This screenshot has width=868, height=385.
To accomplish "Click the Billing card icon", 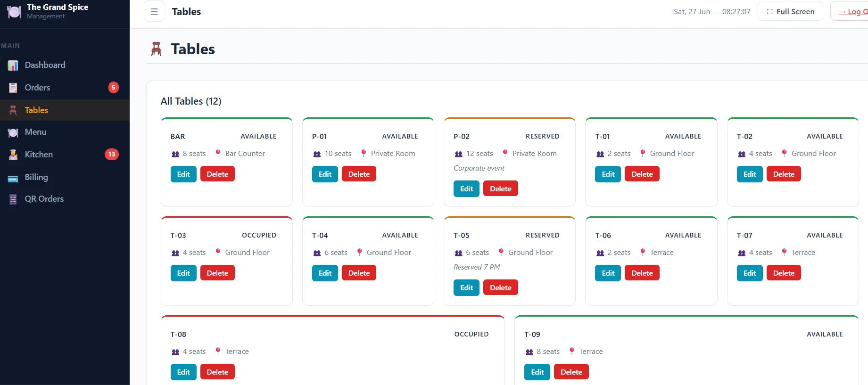I will point(13,178).
